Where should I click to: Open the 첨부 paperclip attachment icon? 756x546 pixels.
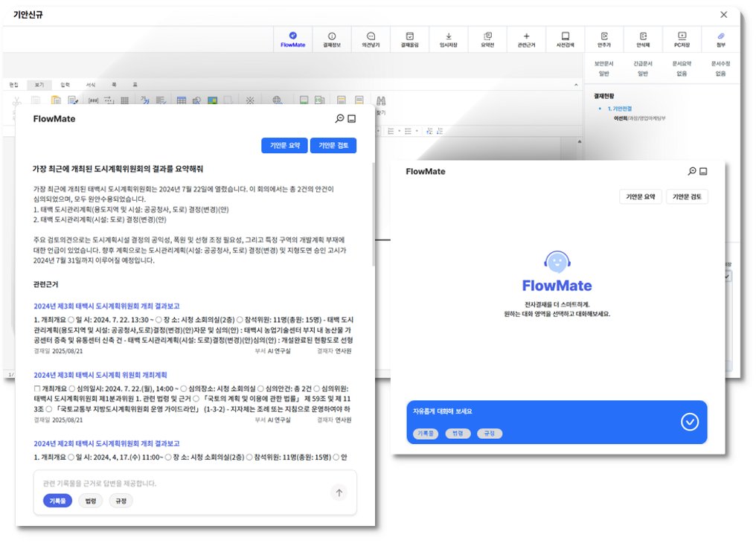pos(720,39)
